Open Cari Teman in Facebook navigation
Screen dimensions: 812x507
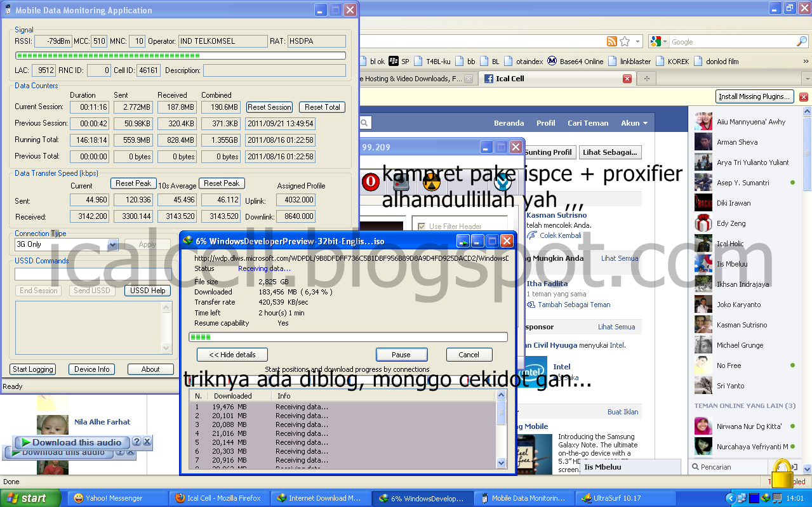click(x=588, y=123)
